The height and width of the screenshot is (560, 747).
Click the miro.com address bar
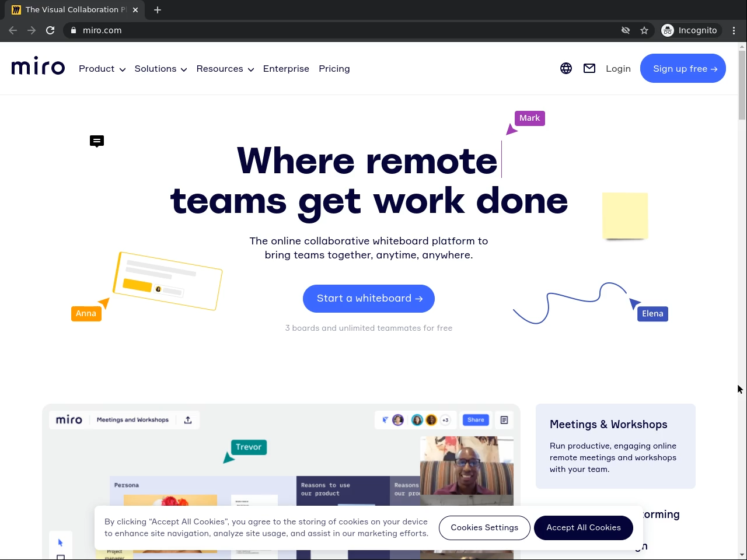[344, 30]
